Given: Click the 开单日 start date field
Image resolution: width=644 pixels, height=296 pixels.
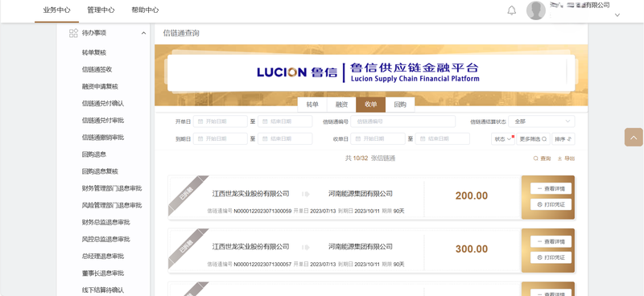Looking at the screenshot, I should tap(220, 121).
